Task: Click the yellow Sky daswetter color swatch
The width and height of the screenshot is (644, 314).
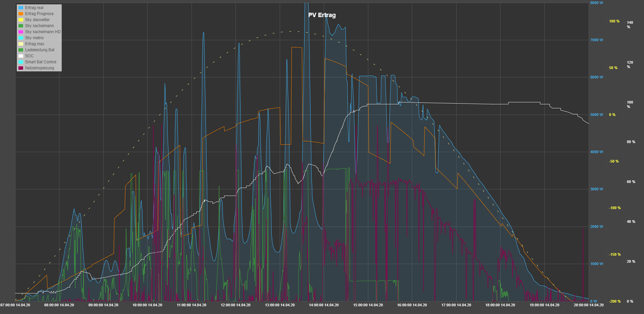Action: pos(21,20)
